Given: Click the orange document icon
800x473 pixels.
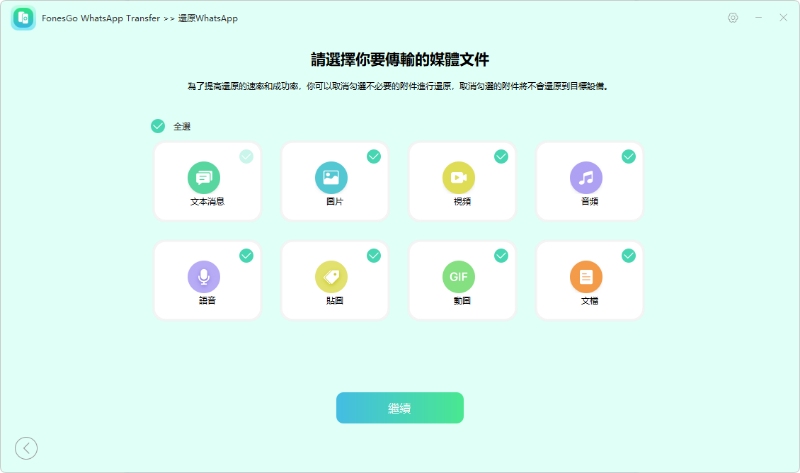Looking at the screenshot, I should [x=586, y=277].
